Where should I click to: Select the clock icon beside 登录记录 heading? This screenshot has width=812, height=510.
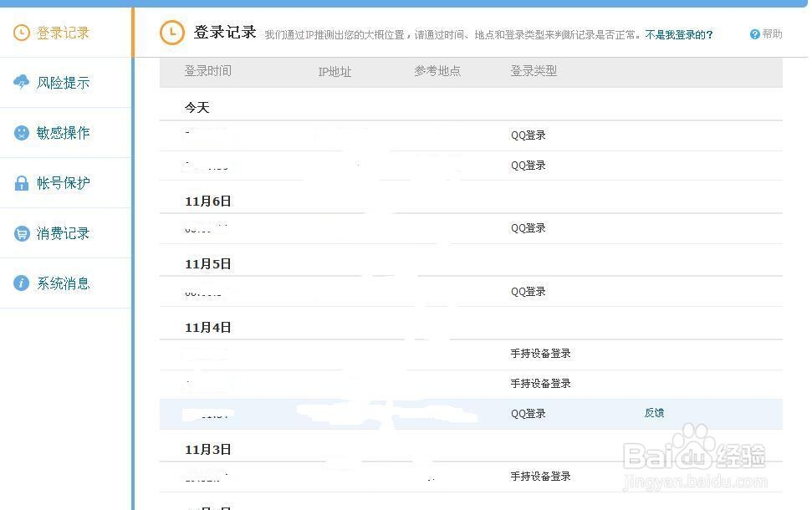(171, 33)
